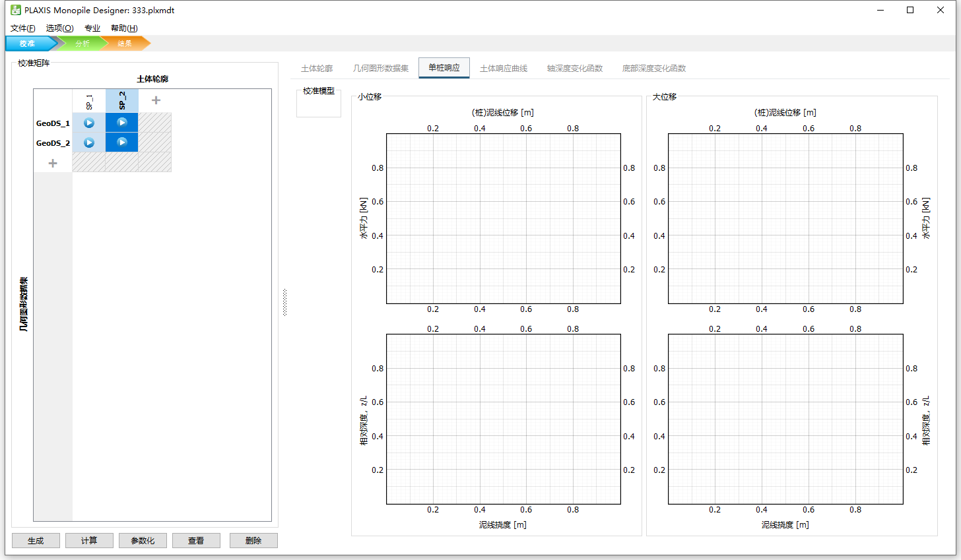Screen dimensions: 961x560
Task: Add a new geometry dataset row with plus icon
Action: click(53, 163)
